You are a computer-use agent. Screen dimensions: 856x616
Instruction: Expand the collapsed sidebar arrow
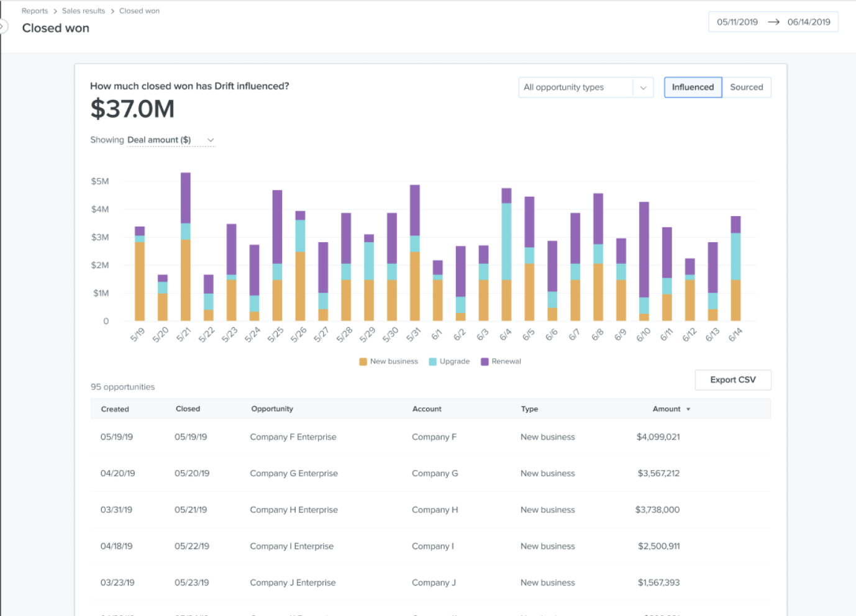click(x=3, y=27)
